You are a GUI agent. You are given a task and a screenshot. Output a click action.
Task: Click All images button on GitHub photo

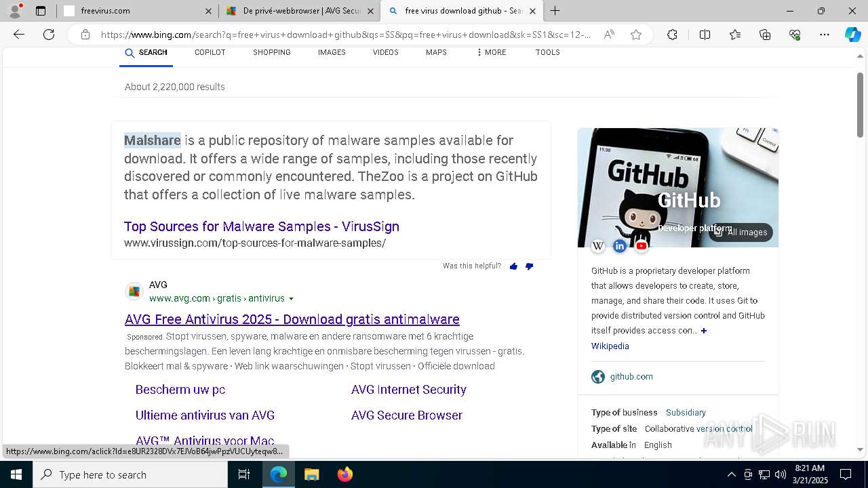coord(741,232)
